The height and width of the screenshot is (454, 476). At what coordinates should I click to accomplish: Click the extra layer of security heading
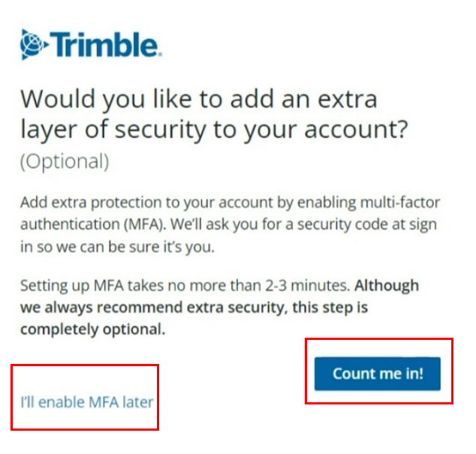214,113
